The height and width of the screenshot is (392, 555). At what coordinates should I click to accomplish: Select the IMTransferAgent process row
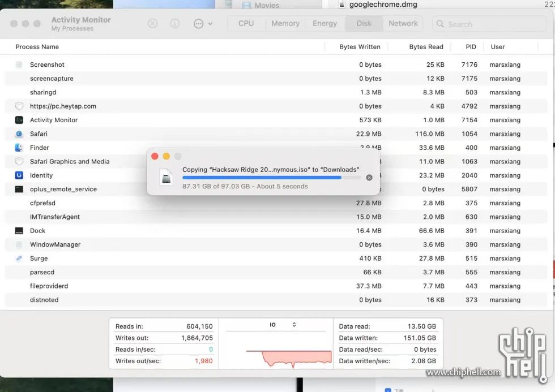pyautogui.click(x=276, y=217)
